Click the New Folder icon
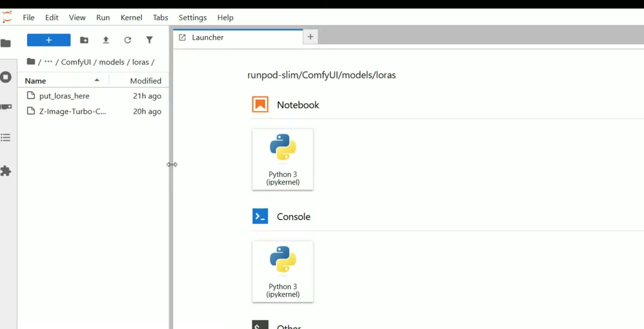This screenshot has height=329, width=644. point(84,40)
